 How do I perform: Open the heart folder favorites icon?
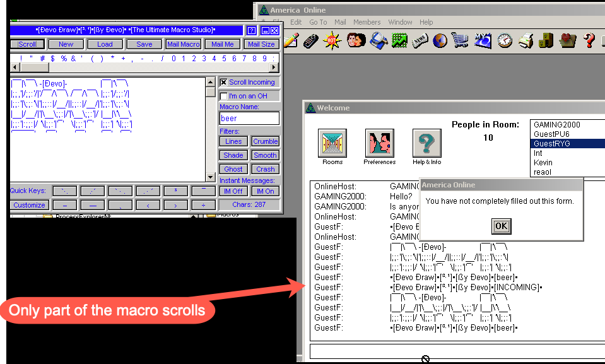coord(567,40)
